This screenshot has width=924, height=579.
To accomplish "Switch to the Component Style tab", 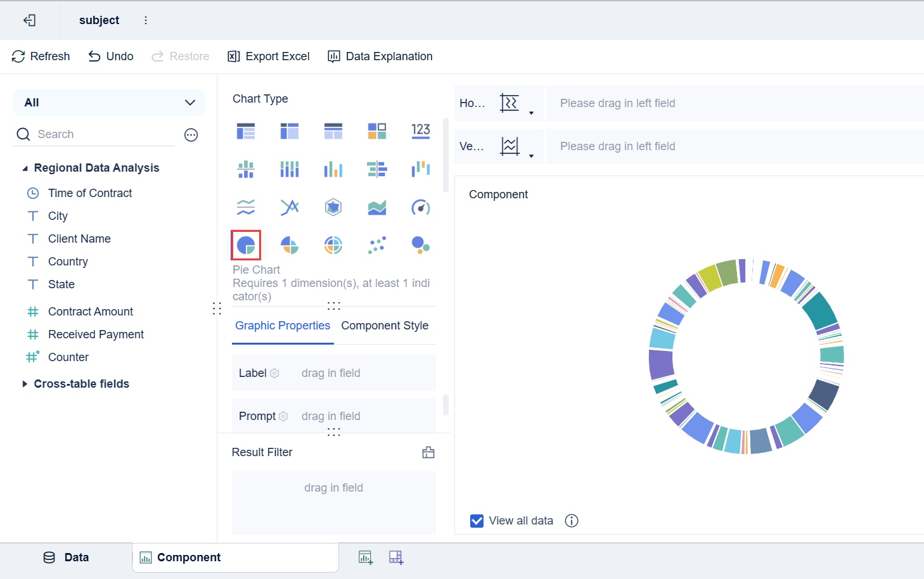I will (x=385, y=326).
